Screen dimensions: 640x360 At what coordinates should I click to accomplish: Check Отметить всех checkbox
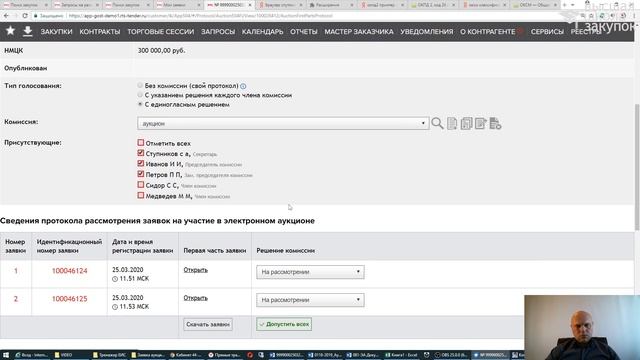pos(141,143)
